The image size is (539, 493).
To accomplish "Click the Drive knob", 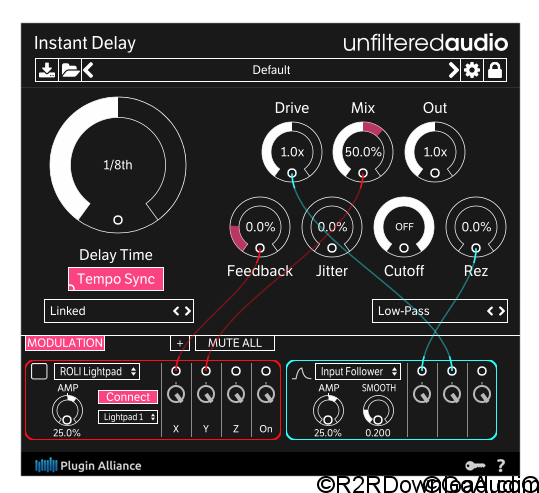I will click(x=292, y=152).
